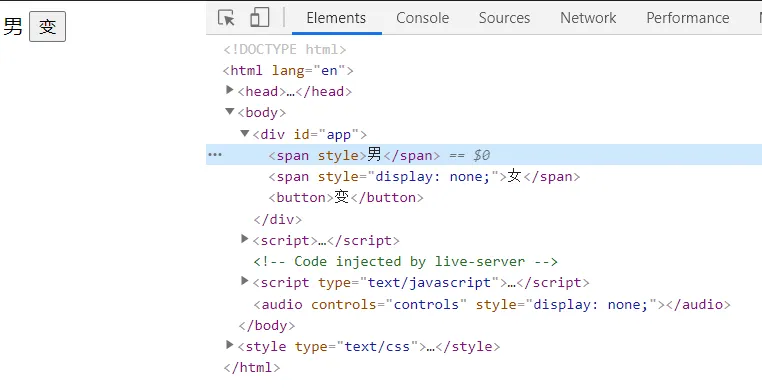The height and width of the screenshot is (389, 762).
Task: Collapse the body element
Action: click(x=230, y=111)
